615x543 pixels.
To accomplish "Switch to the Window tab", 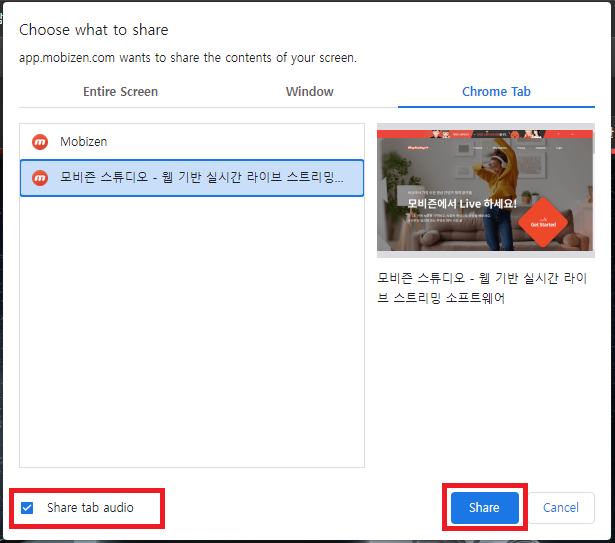I will [x=309, y=91].
